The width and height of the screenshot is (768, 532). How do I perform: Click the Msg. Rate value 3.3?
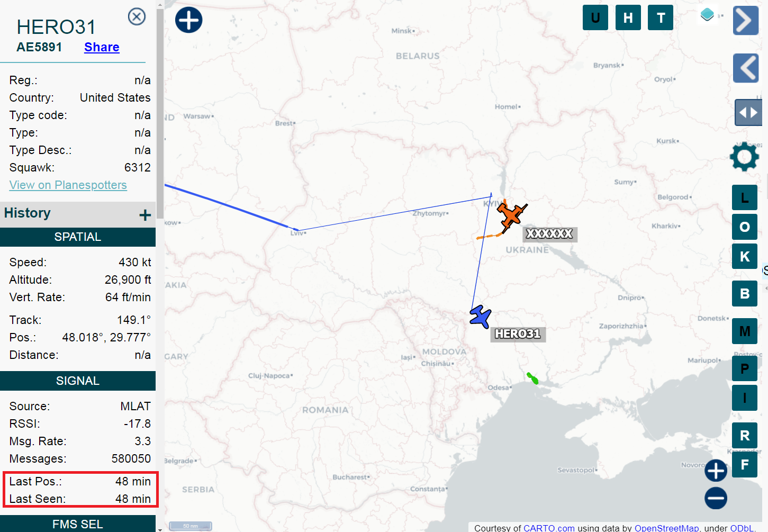click(143, 441)
